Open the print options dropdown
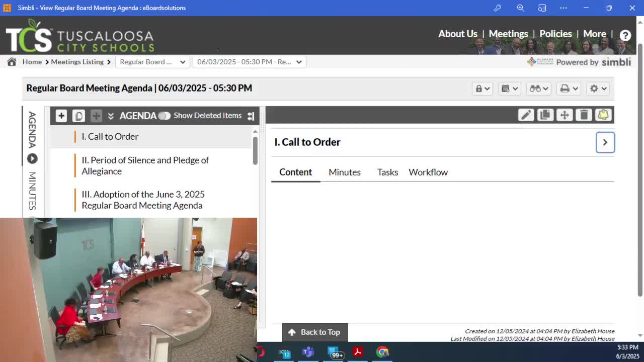Screen dimensions: 644x362 pos(569,88)
